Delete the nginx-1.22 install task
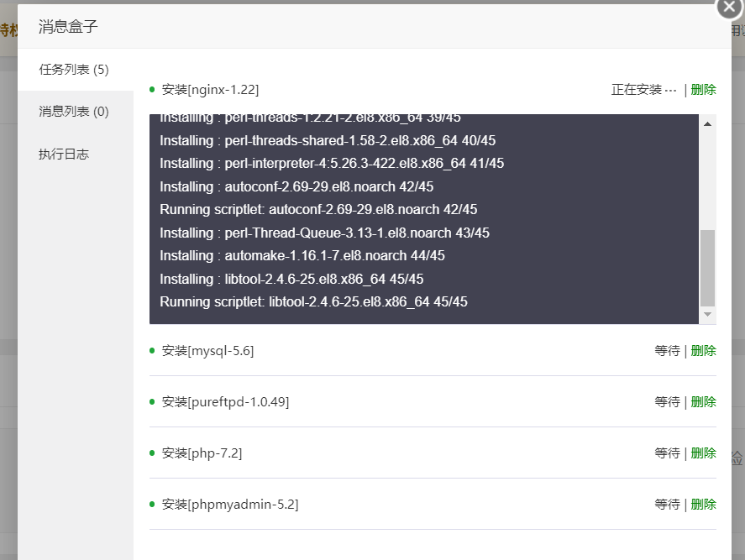Viewport: 745px width, 560px height. [x=703, y=89]
